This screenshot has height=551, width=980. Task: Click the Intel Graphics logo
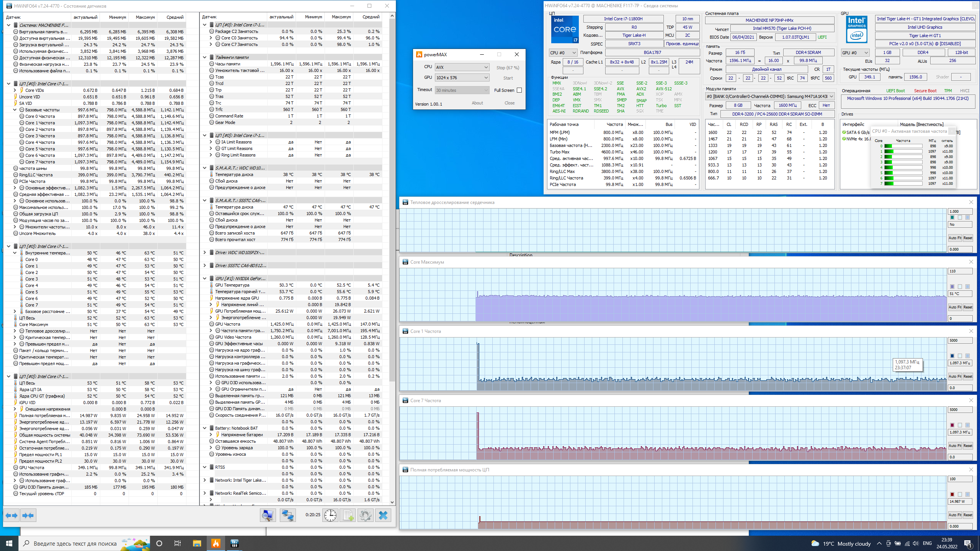click(856, 29)
